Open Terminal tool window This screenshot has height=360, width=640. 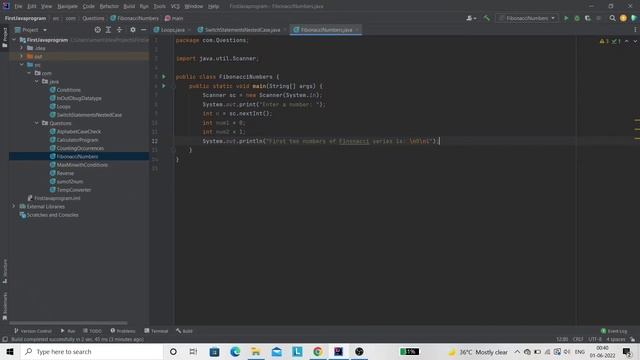tap(156, 331)
